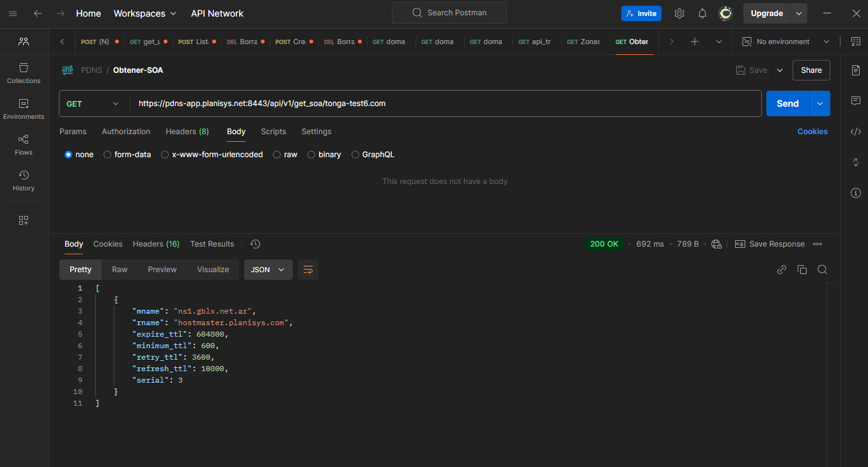Image resolution: width=868 pixels, height=467 pixels.
Task: Open the Cookies link
Action: click(812, 132)
